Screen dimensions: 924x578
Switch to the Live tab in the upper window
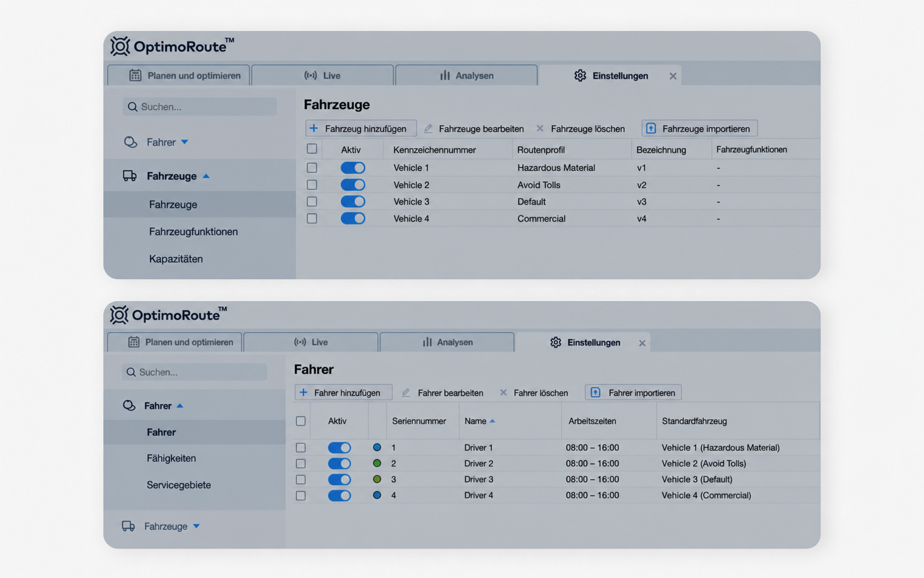click(323, 75)
